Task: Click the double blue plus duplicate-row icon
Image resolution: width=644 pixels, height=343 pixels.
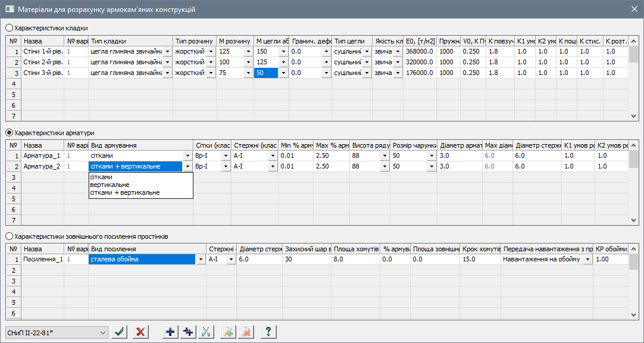Action: click(x=188, y=332)
